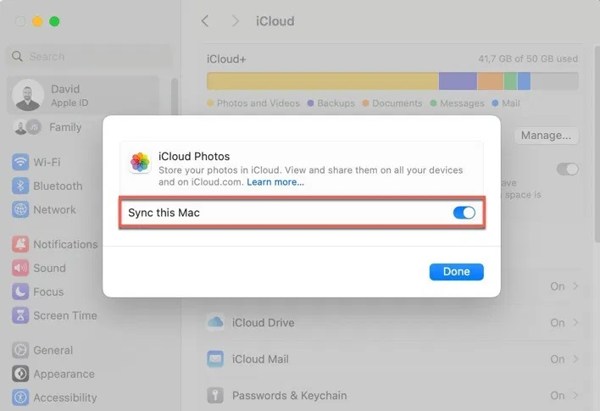
Task: Expand Passwords & Keychain row chevron
Action: 574,395
